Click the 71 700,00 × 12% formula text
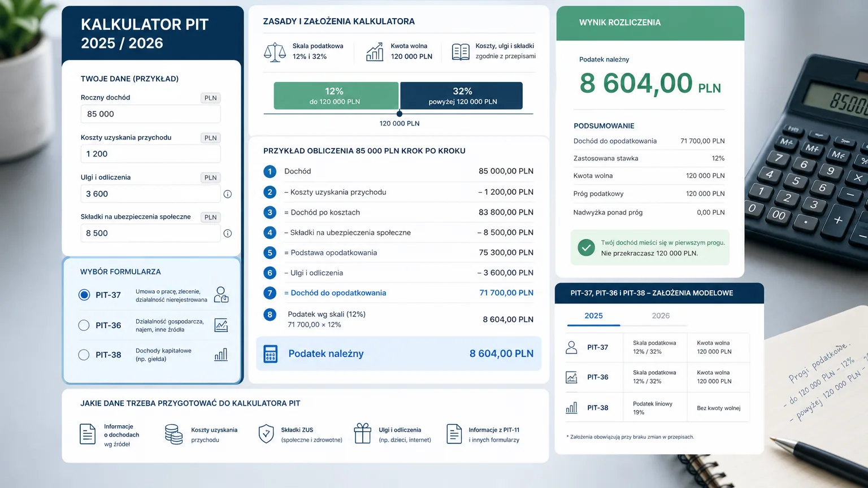This screenshot has height=488, width=868. (314, 325)
